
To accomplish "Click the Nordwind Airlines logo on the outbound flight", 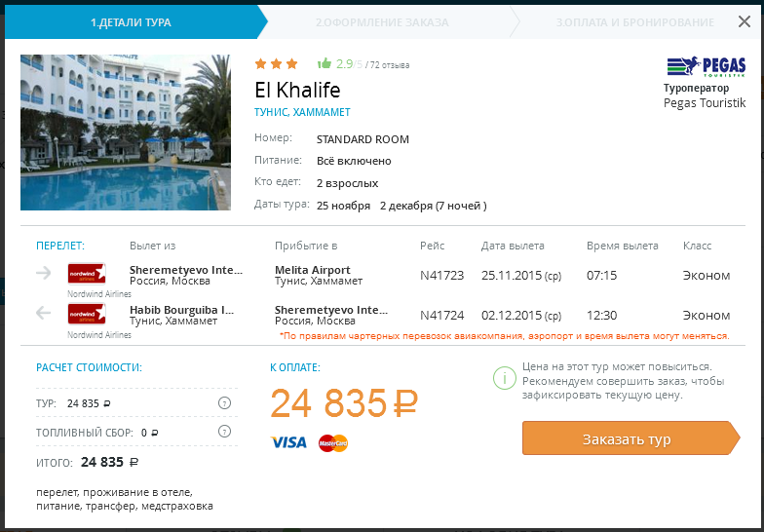I will (x=86, y=274).
